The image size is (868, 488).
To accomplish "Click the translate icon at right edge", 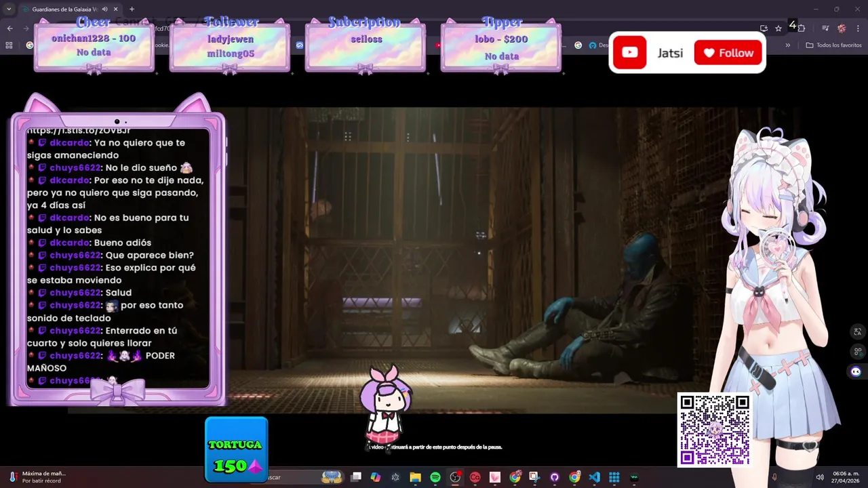I will pos(857,331).
